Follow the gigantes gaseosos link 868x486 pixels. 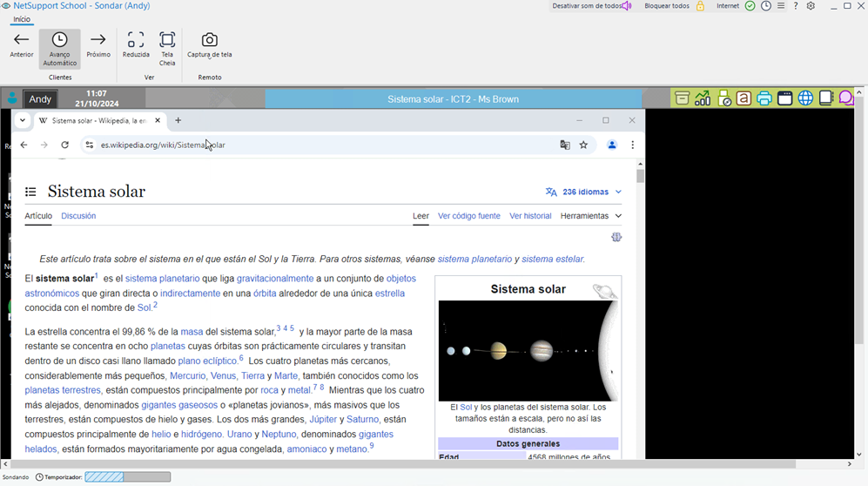coord(179,405)
